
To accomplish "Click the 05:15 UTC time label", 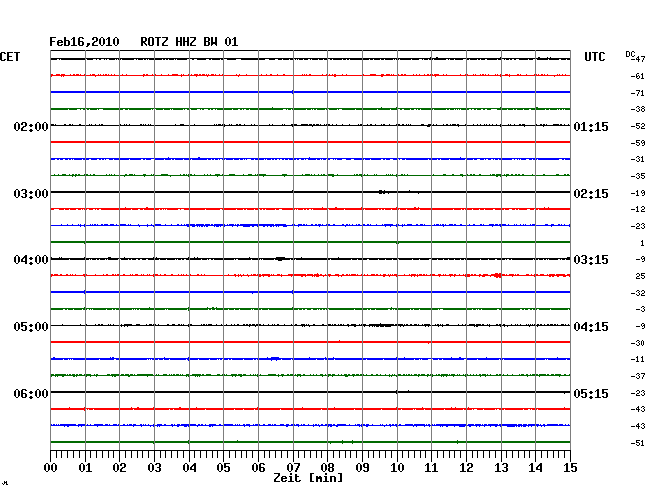I will (591, 393).
